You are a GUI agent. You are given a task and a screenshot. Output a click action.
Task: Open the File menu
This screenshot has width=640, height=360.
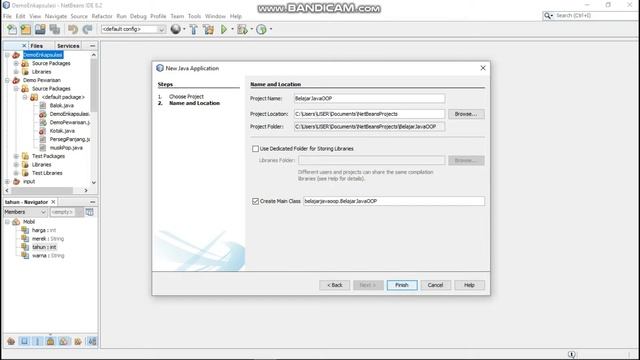[7, 16]
